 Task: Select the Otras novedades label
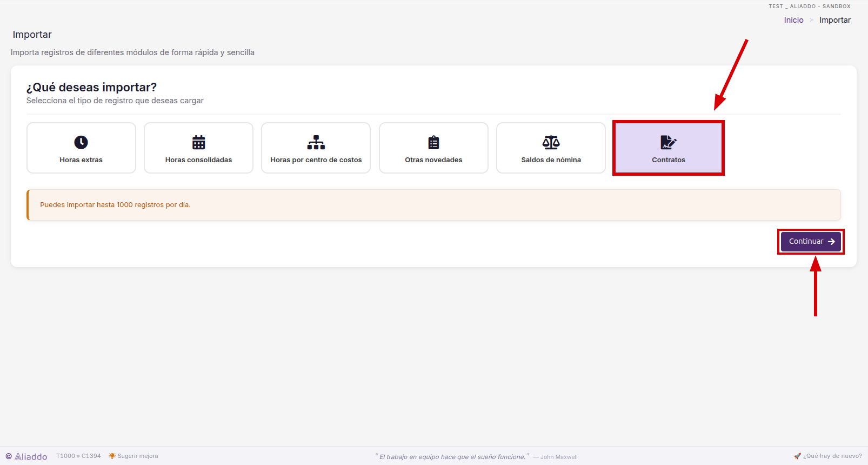point(433,160)
